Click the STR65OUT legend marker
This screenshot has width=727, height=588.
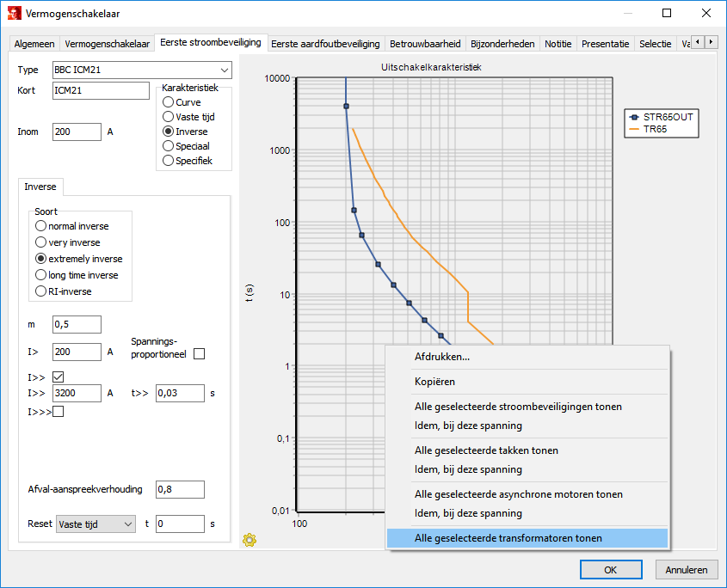pos(636,117)
